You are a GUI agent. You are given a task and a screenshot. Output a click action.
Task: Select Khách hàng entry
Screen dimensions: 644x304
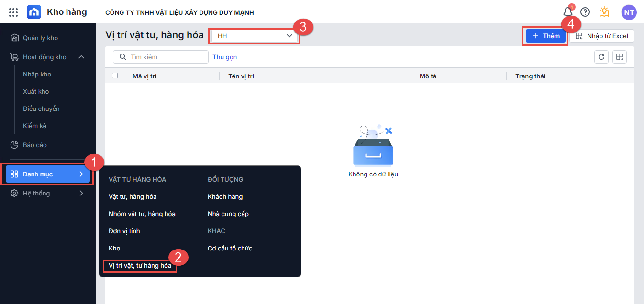click(225, 196)
